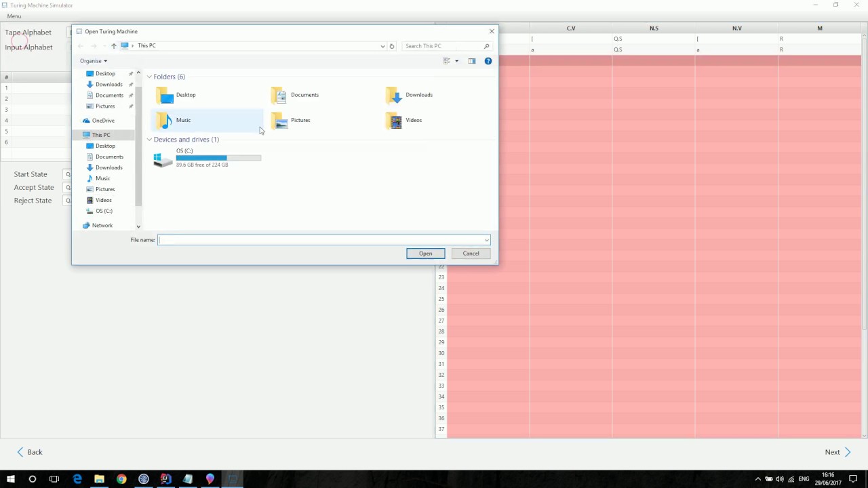Expand the File name dropdown list

coord(486,240)
